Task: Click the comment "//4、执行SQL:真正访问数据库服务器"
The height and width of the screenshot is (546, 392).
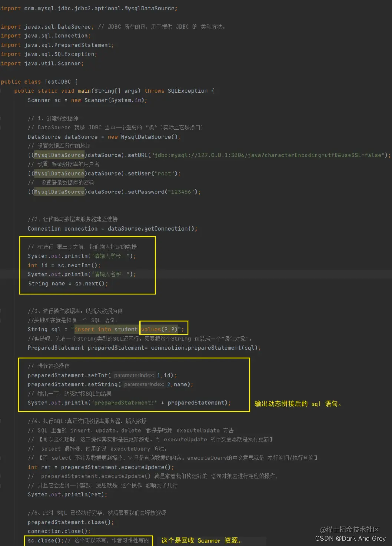Action: point(87,421)
